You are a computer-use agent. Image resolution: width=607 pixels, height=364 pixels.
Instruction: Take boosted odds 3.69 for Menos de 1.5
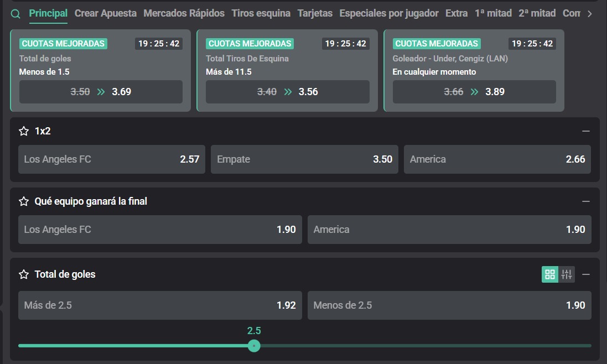click(101, 92)
